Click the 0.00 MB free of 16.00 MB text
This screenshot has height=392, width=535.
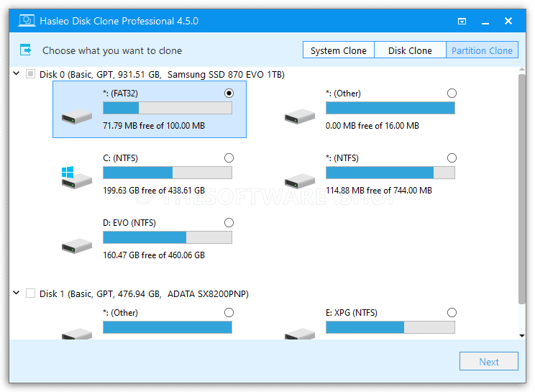372,126
